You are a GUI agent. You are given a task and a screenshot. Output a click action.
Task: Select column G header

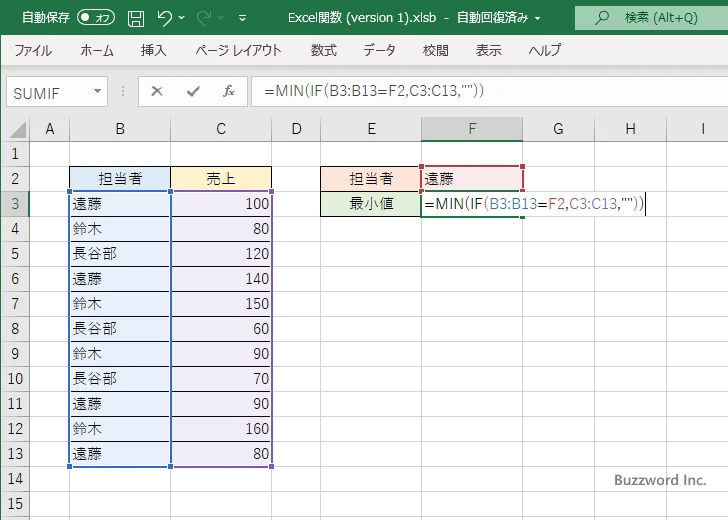pos(559,129)
